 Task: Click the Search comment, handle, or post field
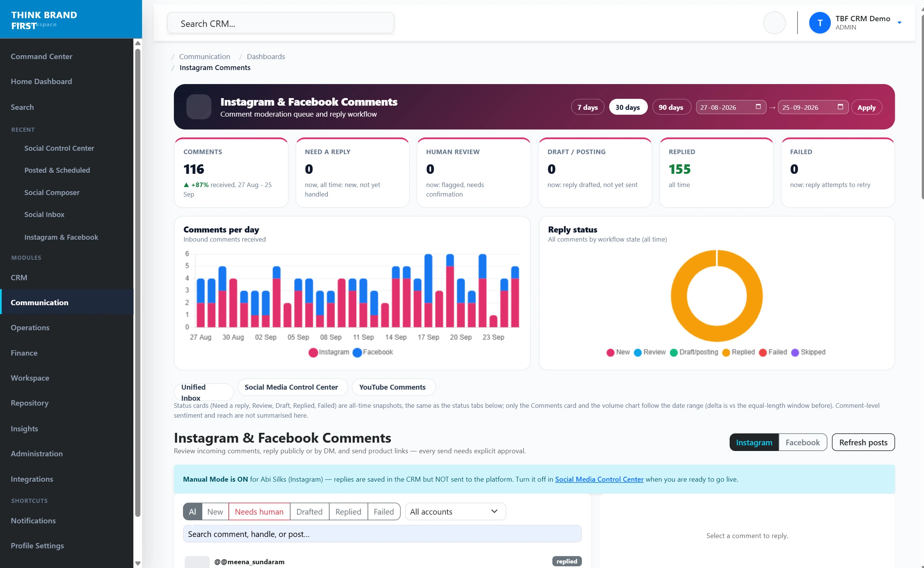(382, 534)
